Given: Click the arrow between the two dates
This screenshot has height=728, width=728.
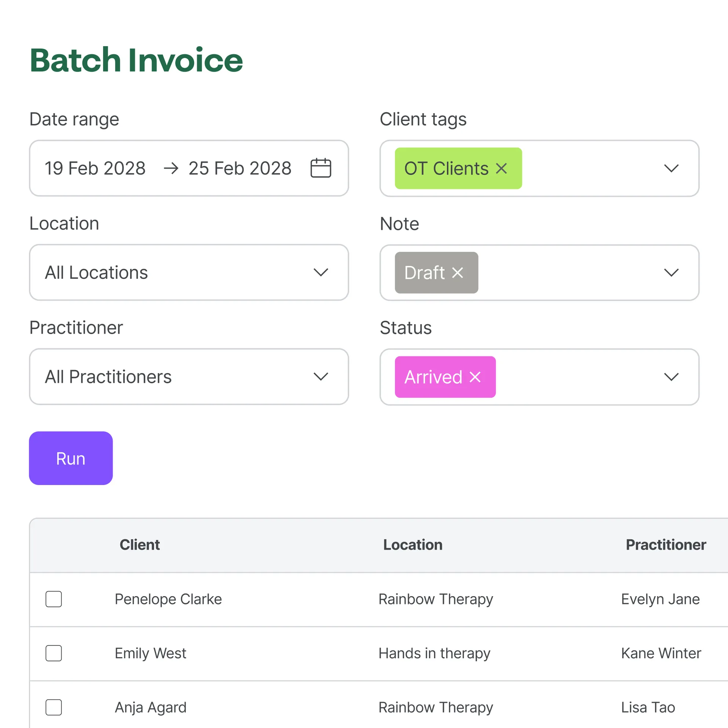Looking at the screenshot, I should pos(171,168).
